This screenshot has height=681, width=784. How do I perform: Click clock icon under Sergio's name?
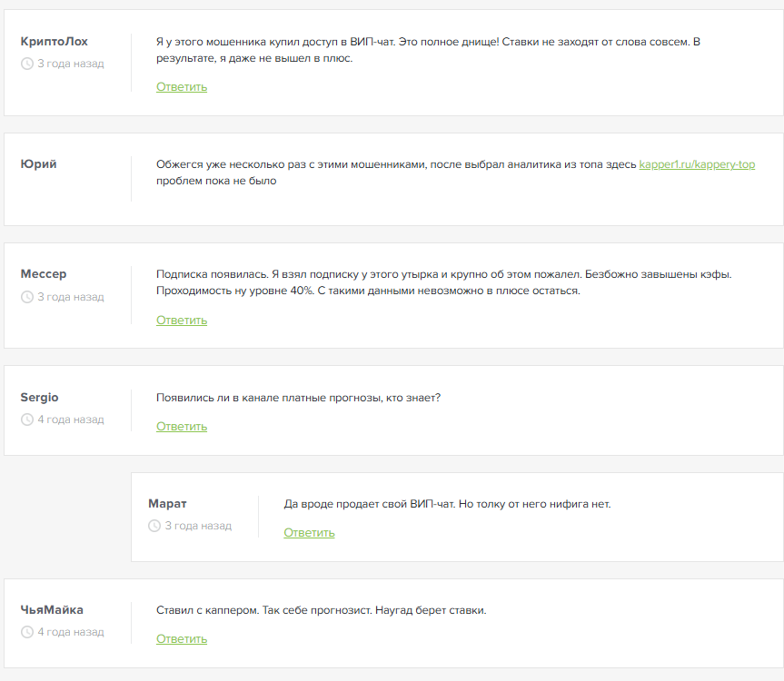pyautogui.click(x=27, y=419)
